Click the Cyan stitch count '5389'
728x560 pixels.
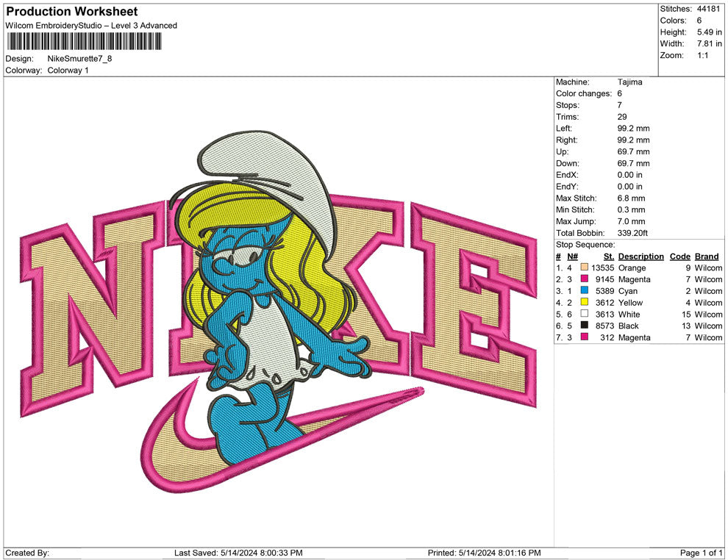point(605,291)
